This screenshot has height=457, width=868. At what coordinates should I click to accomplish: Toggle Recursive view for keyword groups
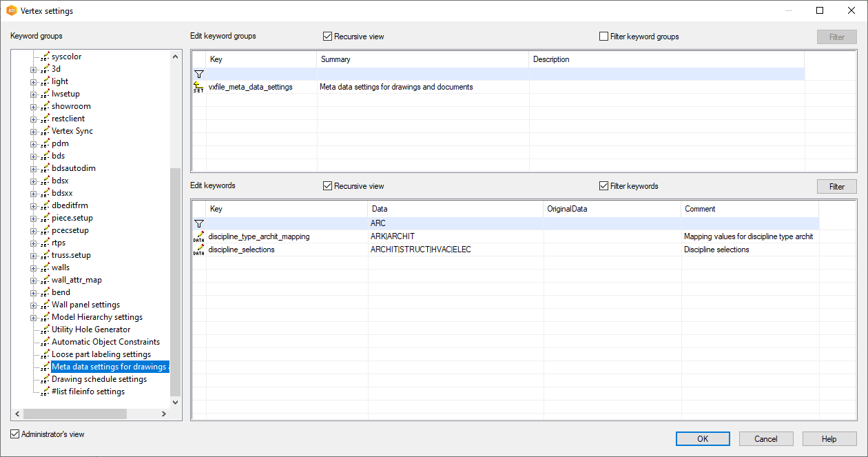(x=328, y=37)
